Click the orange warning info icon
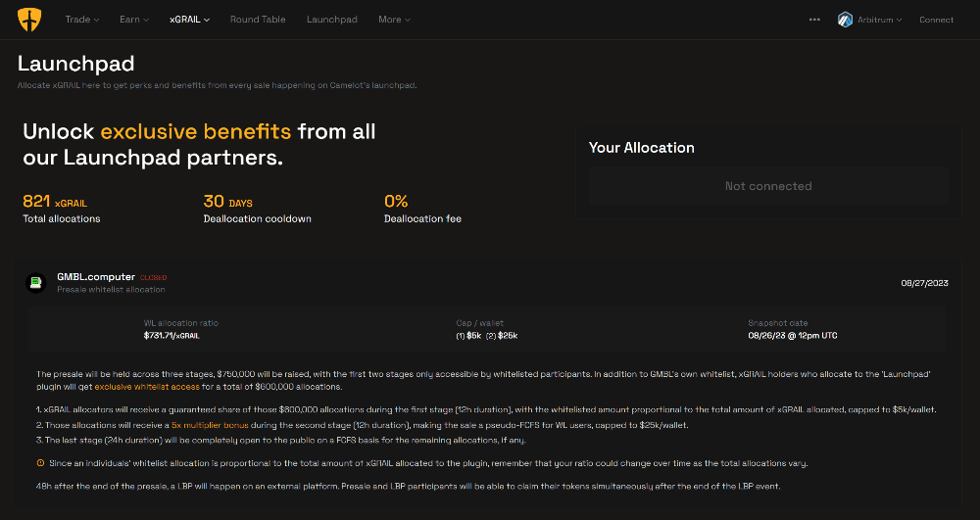This screenshot has width=980, height=520. 40,463
